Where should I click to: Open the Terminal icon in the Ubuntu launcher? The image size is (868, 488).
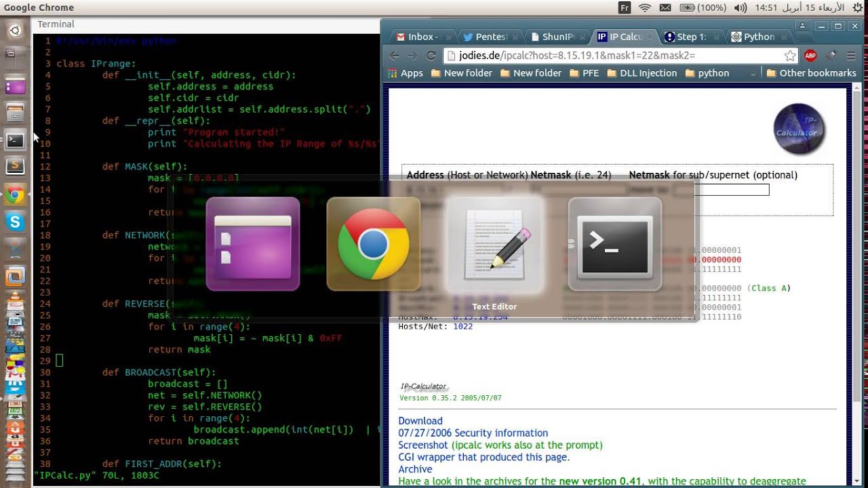click(x=15, y=140)
